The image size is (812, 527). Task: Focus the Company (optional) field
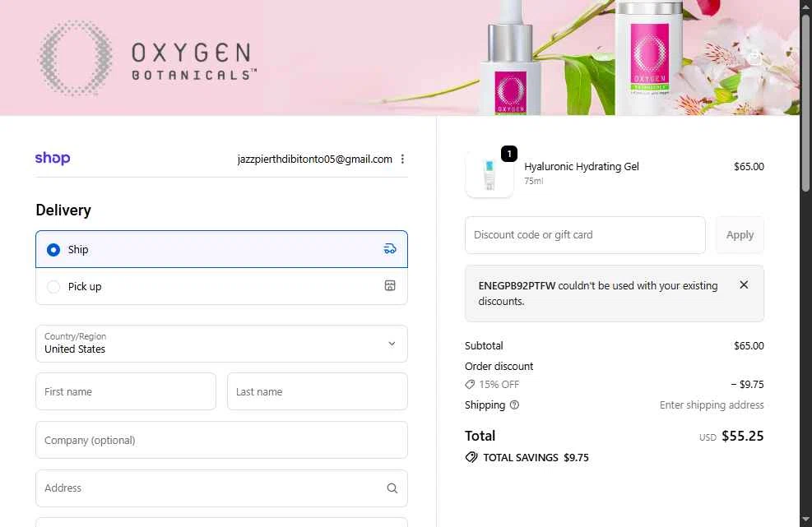coord(221,440)
